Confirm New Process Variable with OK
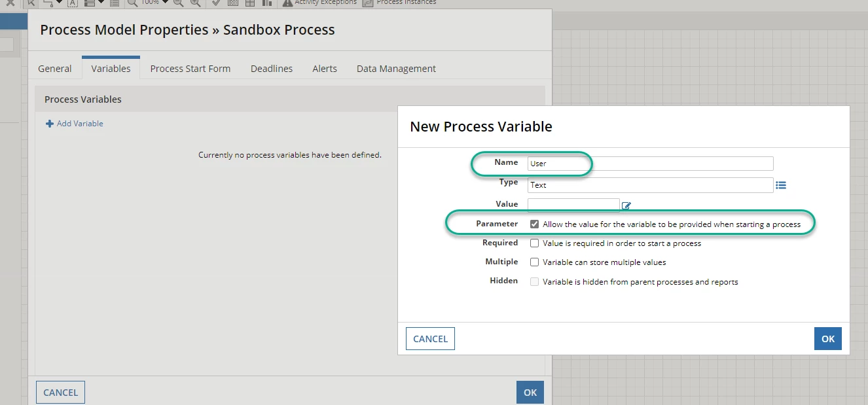Screen dimensions: 868x405 tap(828, 339)
